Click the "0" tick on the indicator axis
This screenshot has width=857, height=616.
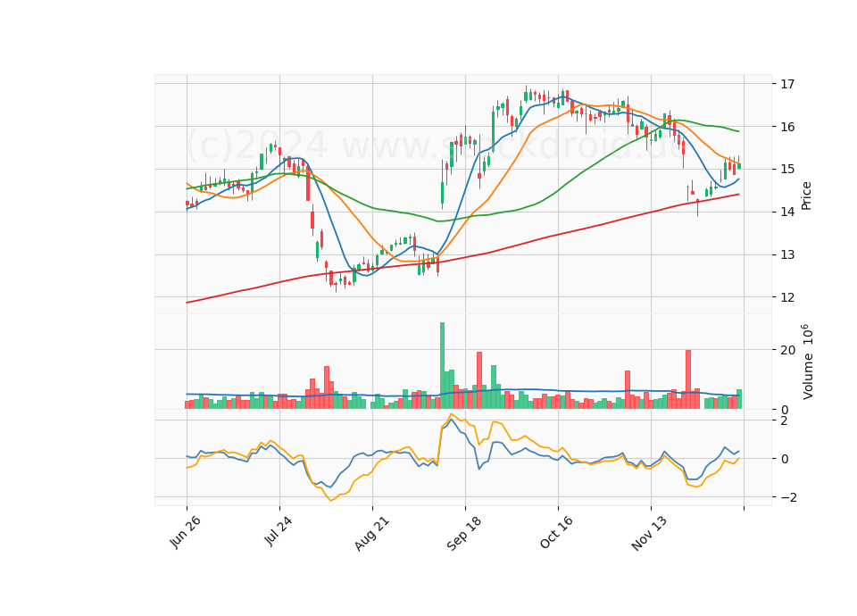[785, 459]
